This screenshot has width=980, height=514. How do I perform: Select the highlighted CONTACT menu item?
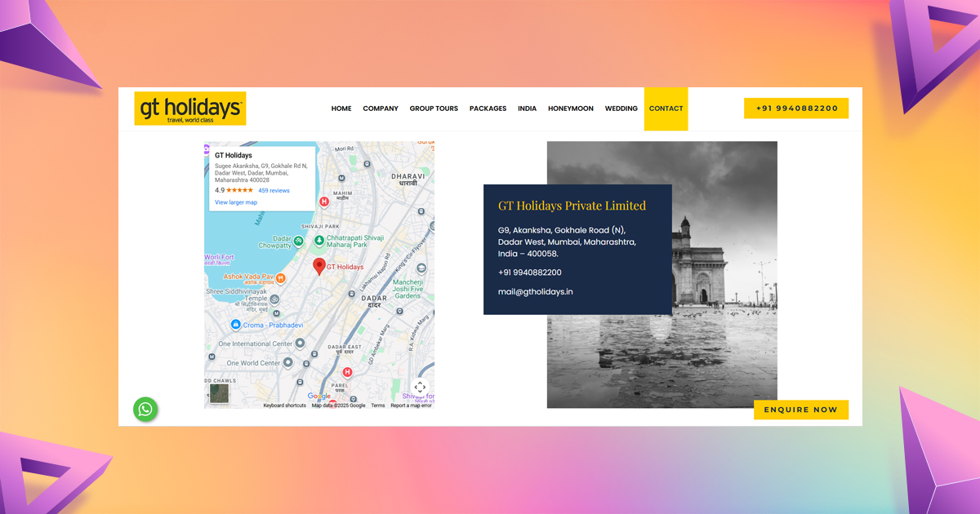(666, 108)
